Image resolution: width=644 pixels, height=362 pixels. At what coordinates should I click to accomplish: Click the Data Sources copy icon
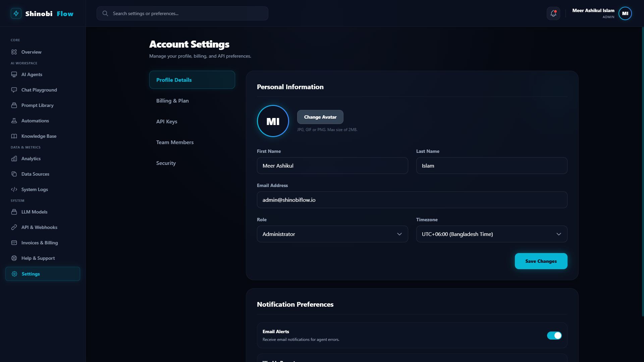click(x=14, y=174)
